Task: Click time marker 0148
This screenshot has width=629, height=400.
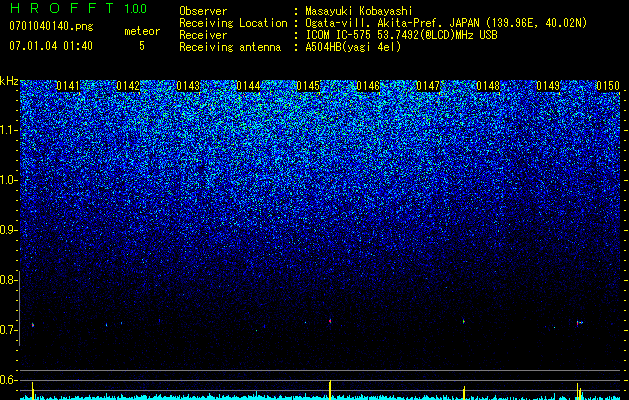Action: click(x=488, y=86)
